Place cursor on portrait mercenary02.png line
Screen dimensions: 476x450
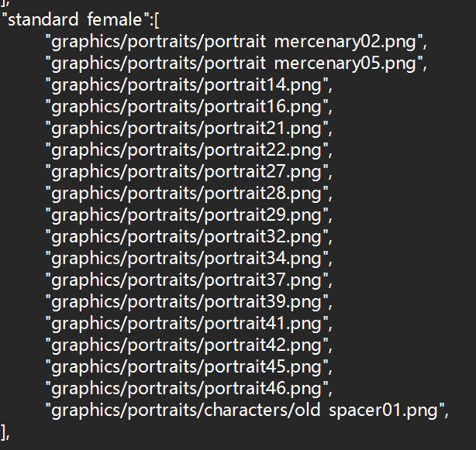pyautogui.click(x=236, y=40)
